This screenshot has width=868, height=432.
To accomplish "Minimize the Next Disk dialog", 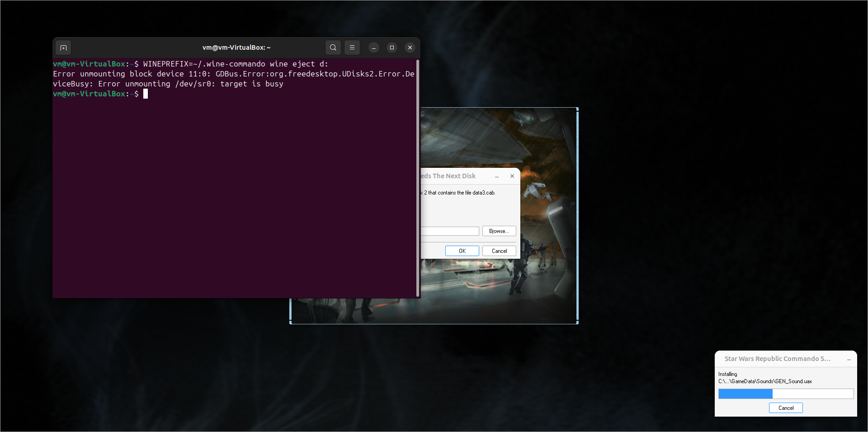I will pos(497,176).
